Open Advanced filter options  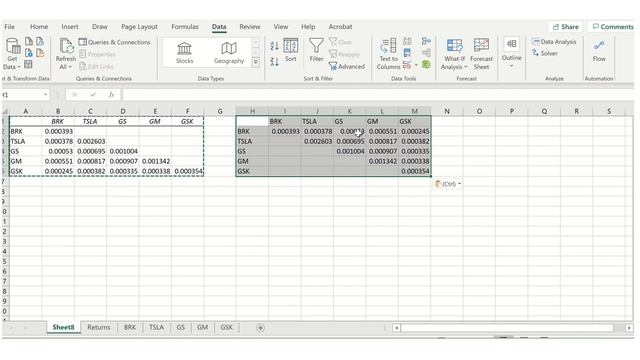pos(347,67)
